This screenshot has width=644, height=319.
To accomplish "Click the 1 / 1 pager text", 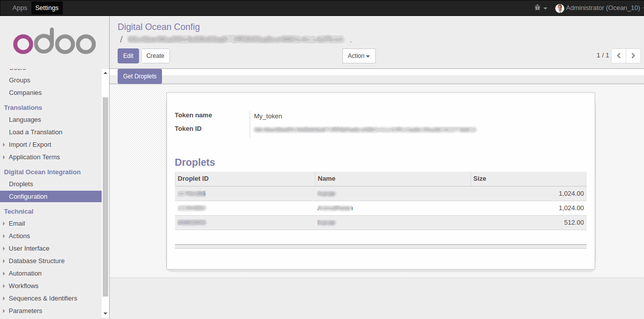I will (603, 55).
